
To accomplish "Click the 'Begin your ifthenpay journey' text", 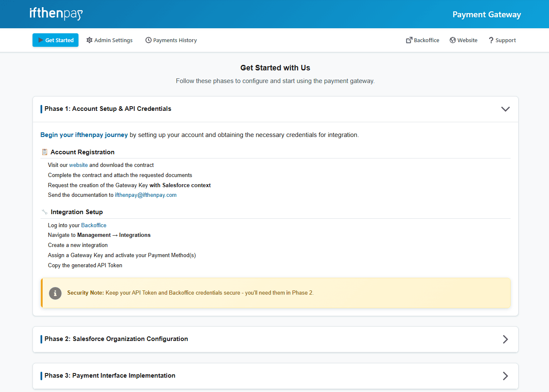I will pos(84,135).
